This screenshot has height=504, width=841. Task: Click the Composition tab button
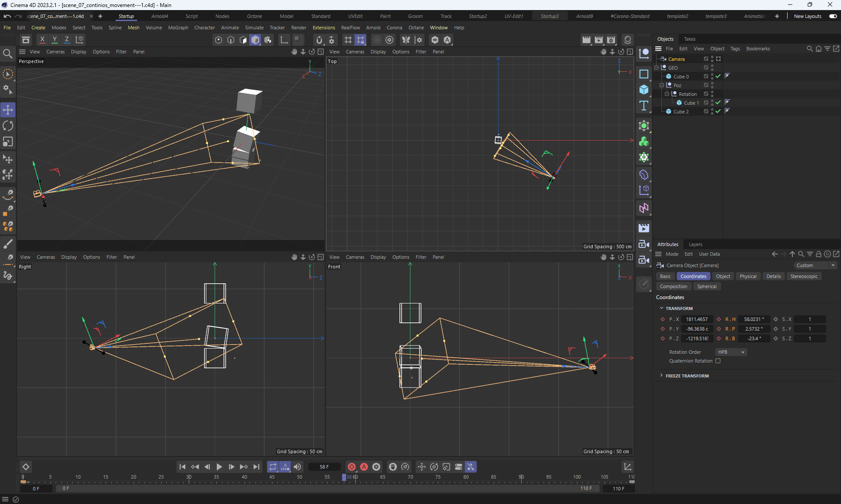click(x=673, y=286)
